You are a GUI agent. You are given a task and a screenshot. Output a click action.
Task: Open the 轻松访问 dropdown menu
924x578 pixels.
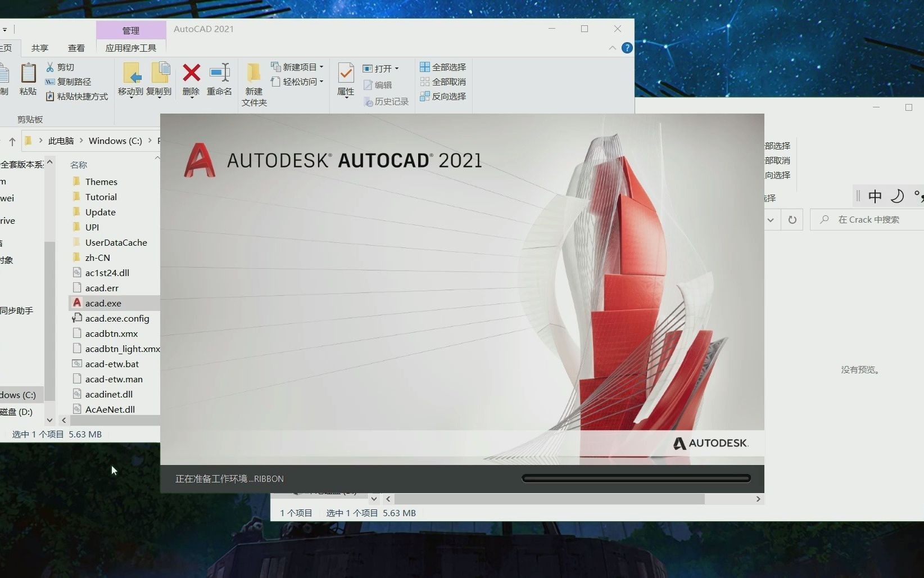coord(320,81)
